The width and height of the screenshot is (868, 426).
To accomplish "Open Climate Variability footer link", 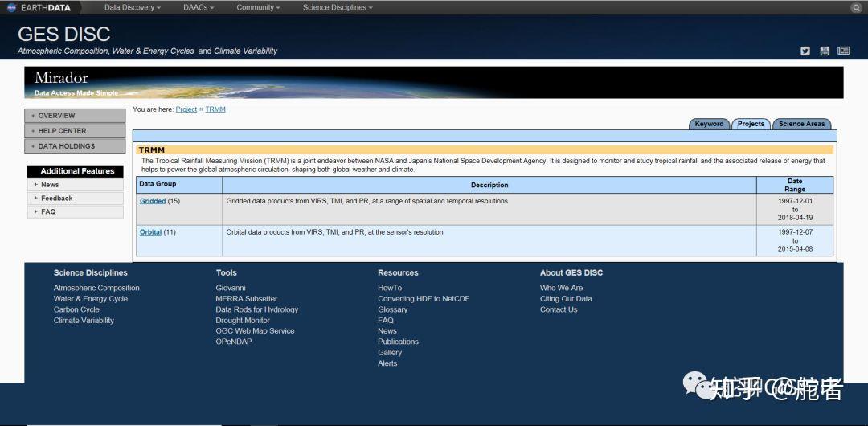I will click(84, 320).
